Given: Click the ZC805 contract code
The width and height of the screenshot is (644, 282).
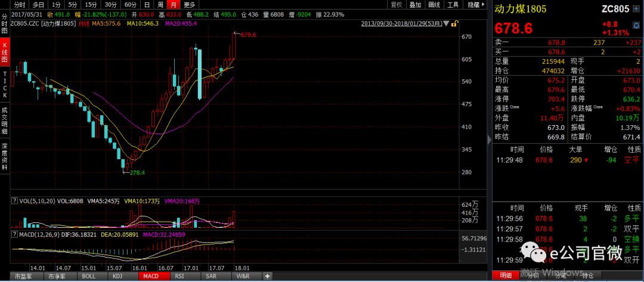Looking at the screenshot, I should [x=615, y=9].
